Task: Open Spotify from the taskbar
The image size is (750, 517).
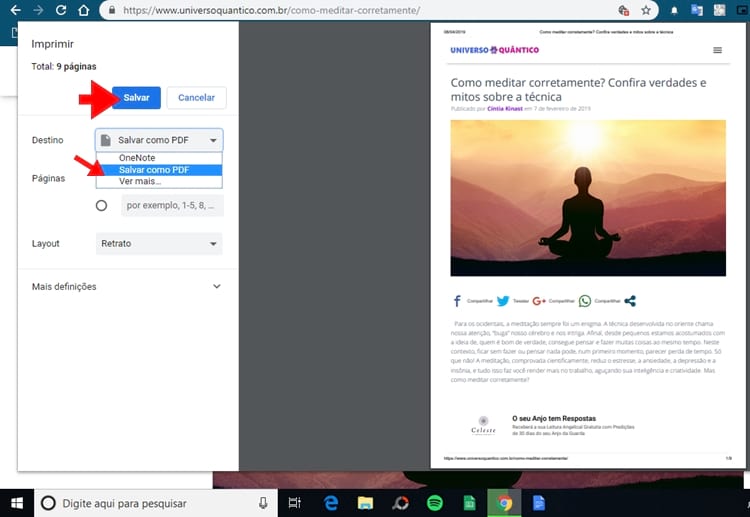Action: click(x=435, y=503)
